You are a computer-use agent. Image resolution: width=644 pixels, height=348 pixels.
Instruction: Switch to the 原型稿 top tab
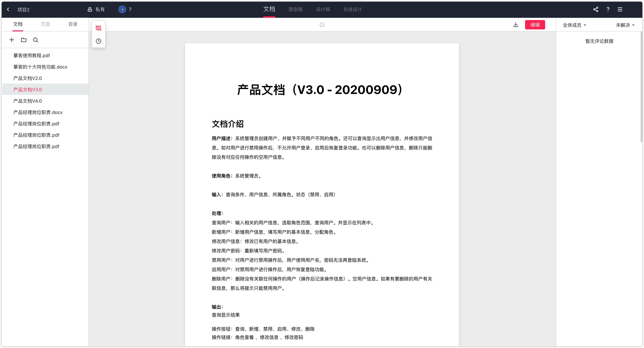tap(295, 10)
